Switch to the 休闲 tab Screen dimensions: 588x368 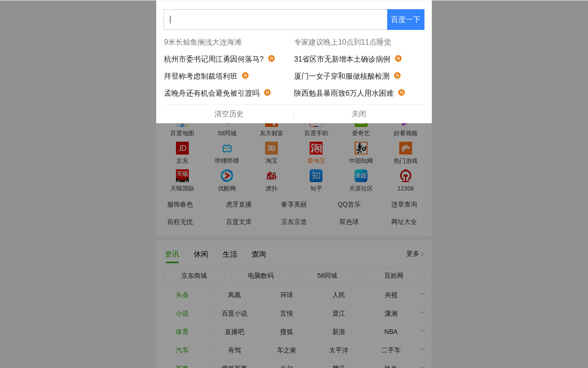pos(201,254)
